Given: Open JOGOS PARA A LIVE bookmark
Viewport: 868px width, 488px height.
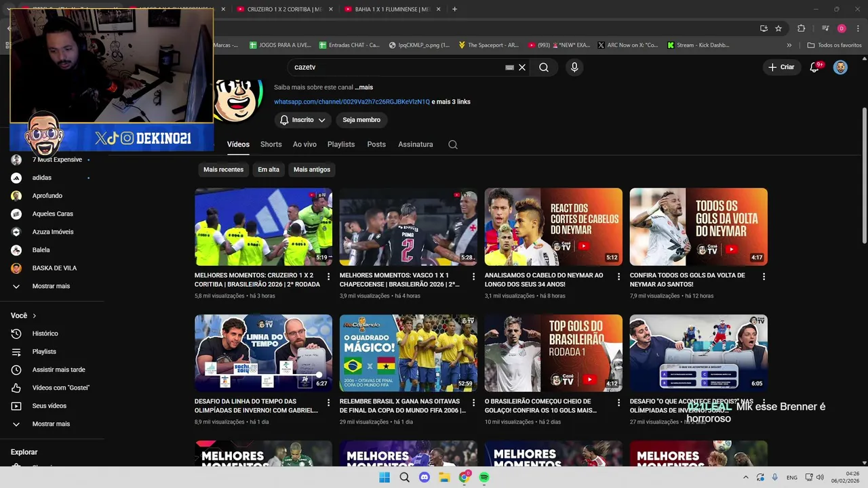Looking at the screenshot, I should [280, 45].
